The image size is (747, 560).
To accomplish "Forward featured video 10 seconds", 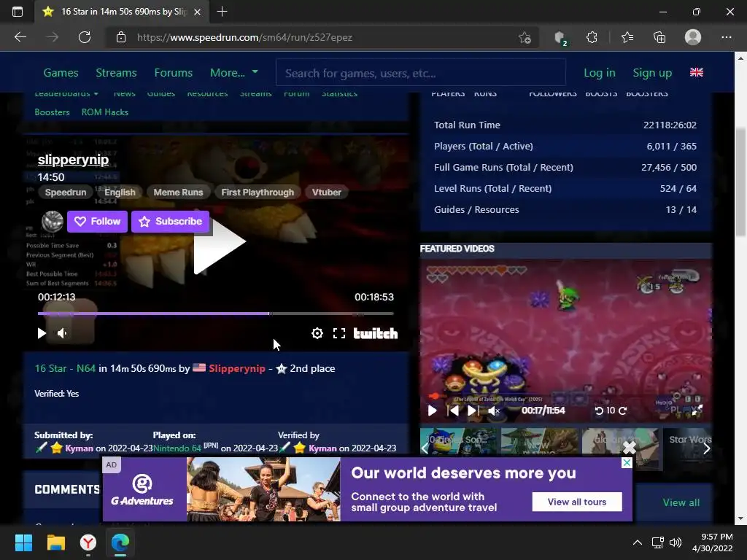I will tap(622, 411).
